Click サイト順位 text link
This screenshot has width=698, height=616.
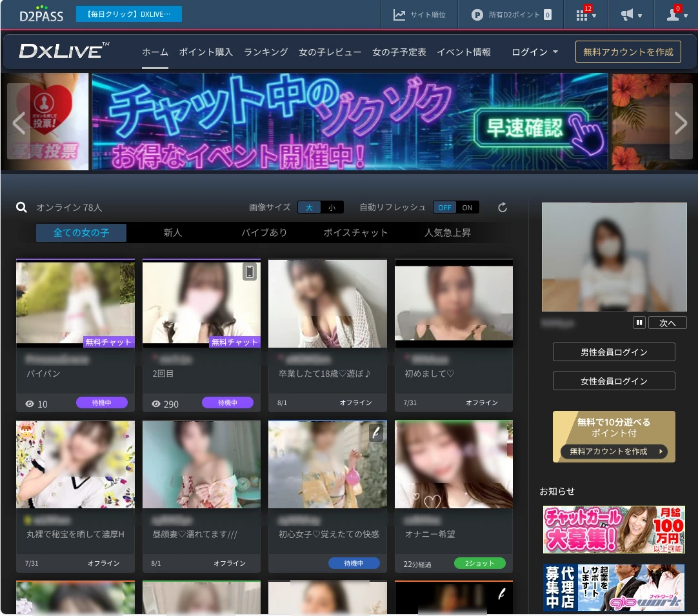click(428, 15)
